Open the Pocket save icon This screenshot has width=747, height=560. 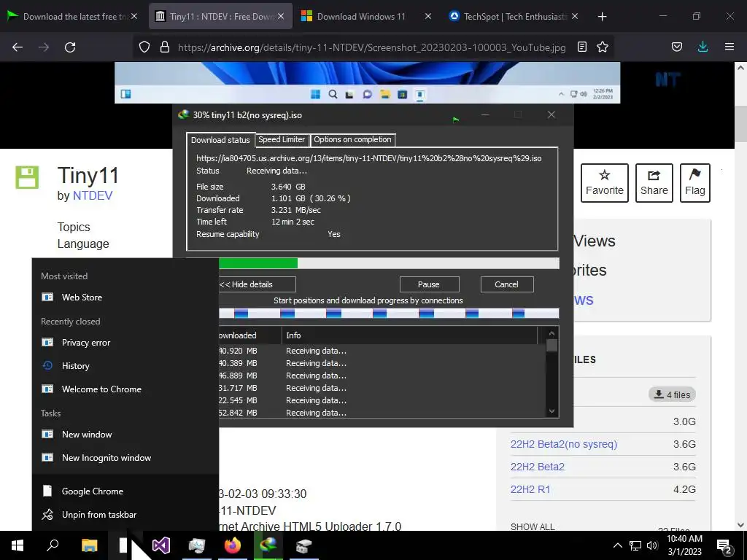(677, 47)
